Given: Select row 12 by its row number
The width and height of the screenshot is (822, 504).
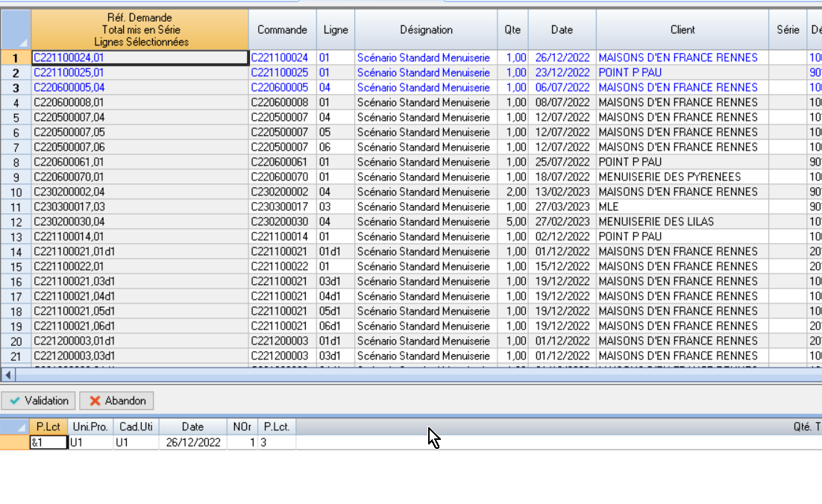Looking at the screenshot, I should [16, 221].
